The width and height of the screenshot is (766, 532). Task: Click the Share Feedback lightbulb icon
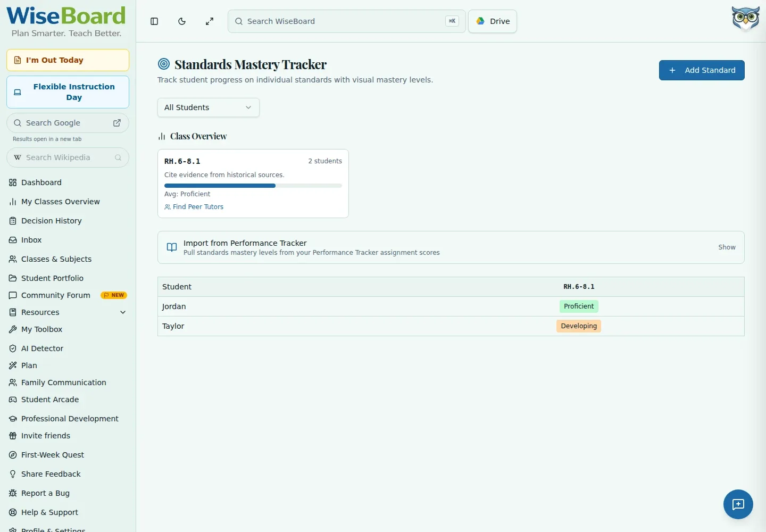[x=13, y=474]
